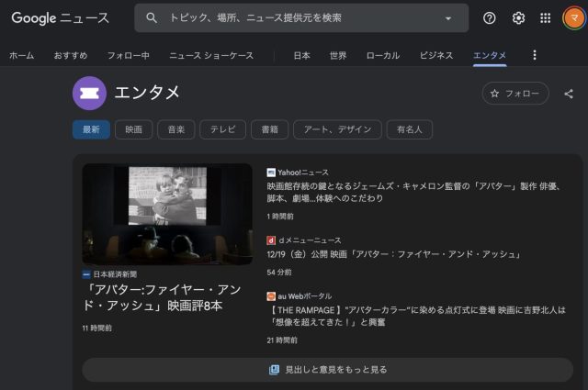
Task: Click the account profile avatar
Action: 573,18
